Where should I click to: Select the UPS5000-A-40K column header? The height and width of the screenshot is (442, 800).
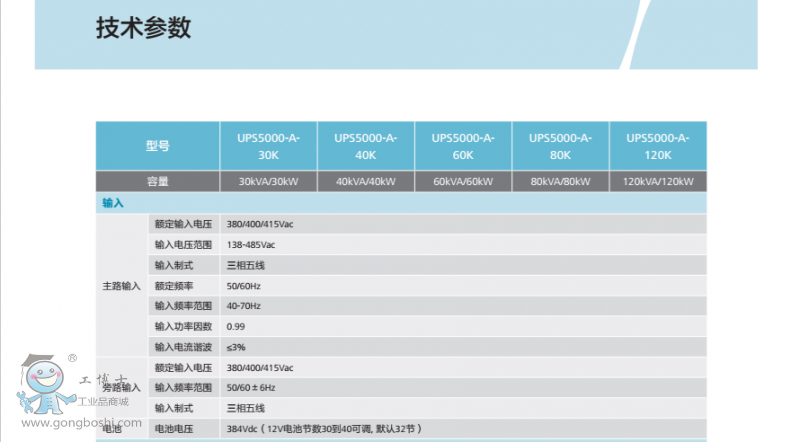click(365, 146)
